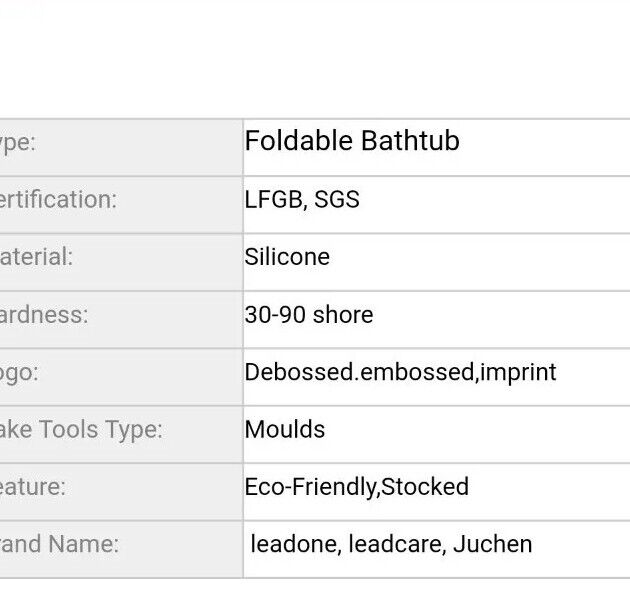The width and height of the screenshot is (630, 607).
Task: Select the LFGB, SGS text
Action: 302,200
